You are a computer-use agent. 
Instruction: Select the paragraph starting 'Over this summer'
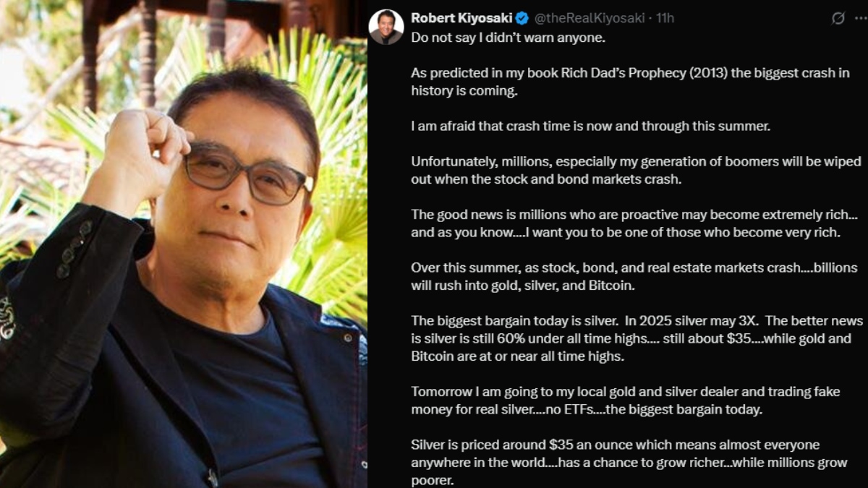coord(624,276)
